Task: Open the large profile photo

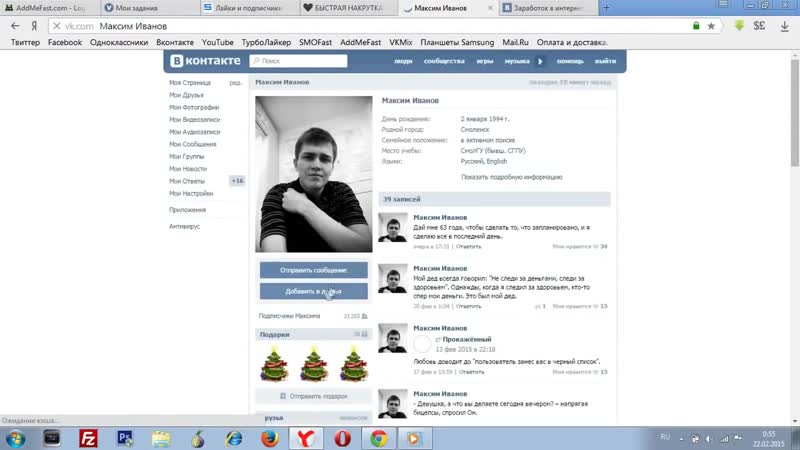Action: click(314, 174)
